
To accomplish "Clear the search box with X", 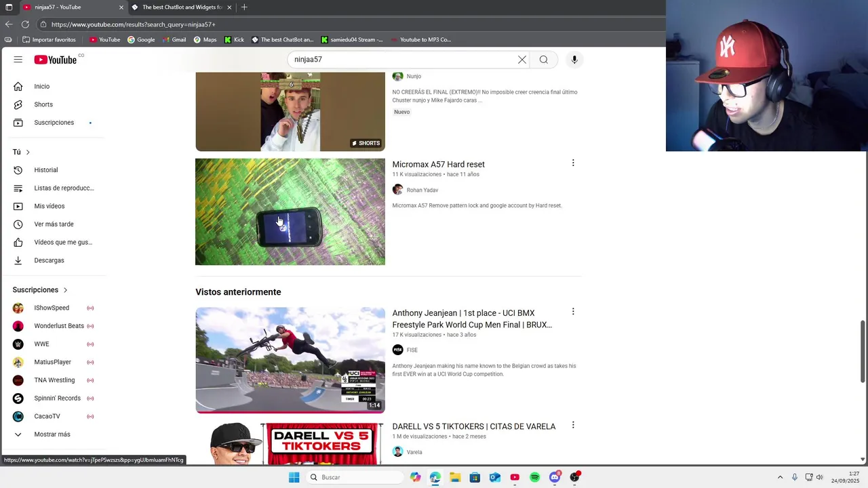I will 522,60.
